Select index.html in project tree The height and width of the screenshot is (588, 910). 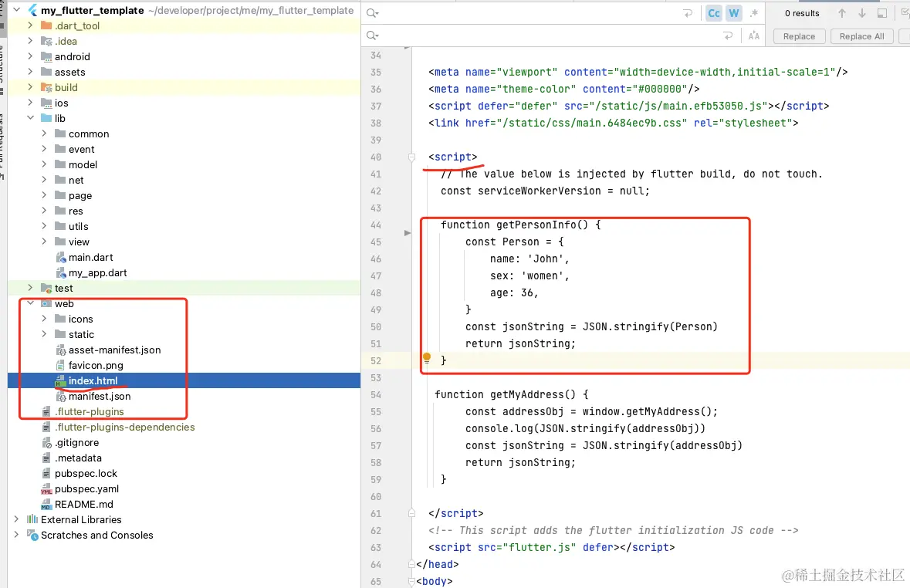pos(93,380)
